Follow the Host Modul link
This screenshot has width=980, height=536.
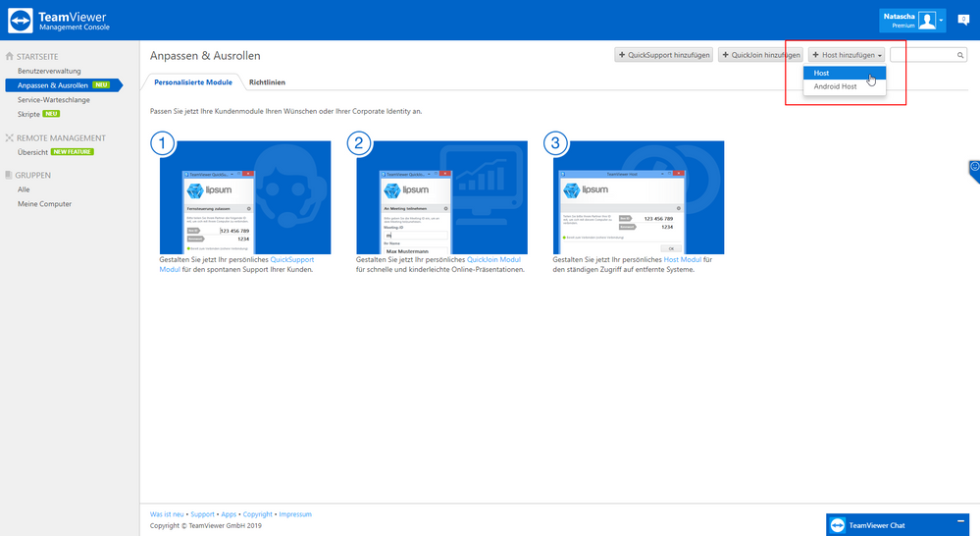point(683,259)
